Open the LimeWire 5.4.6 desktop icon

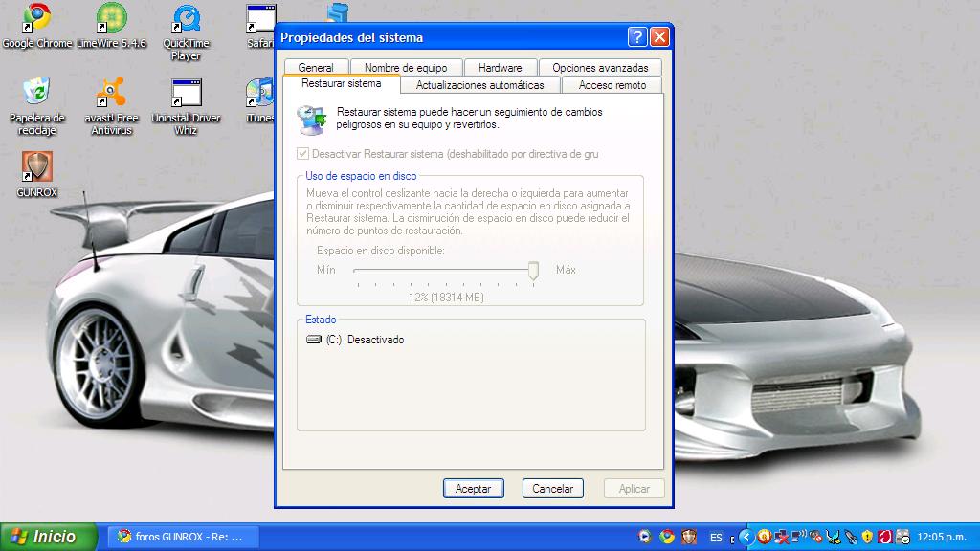click(112, 19)
